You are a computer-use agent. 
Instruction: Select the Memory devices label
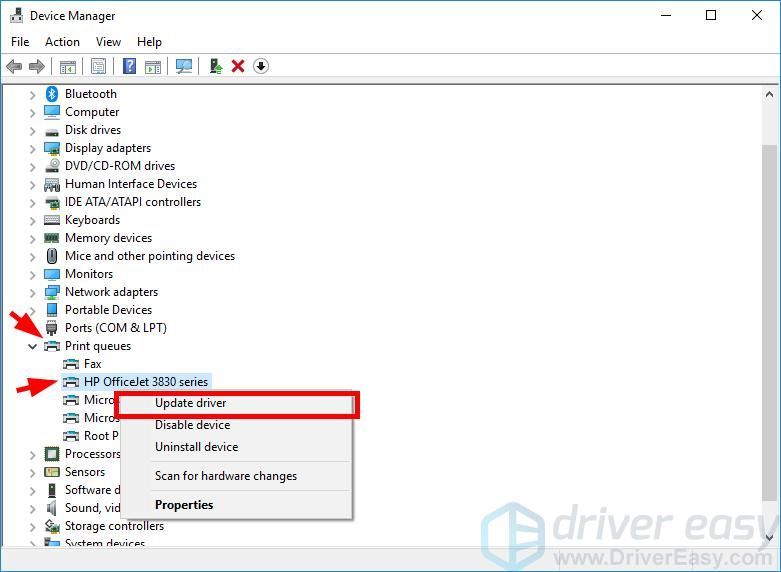109,238
